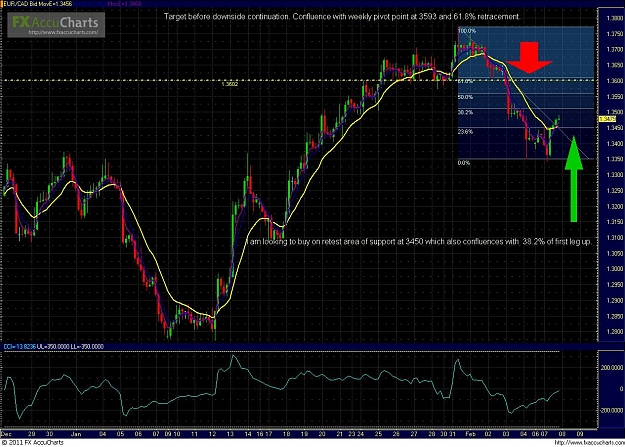Click the 1.3750 price axis label
Screen dimensions: 625x447
pos(614,34)
